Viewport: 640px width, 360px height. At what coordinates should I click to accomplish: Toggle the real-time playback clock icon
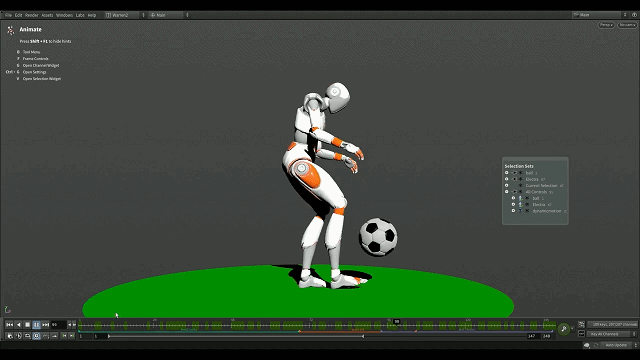(x=36, y=336)
